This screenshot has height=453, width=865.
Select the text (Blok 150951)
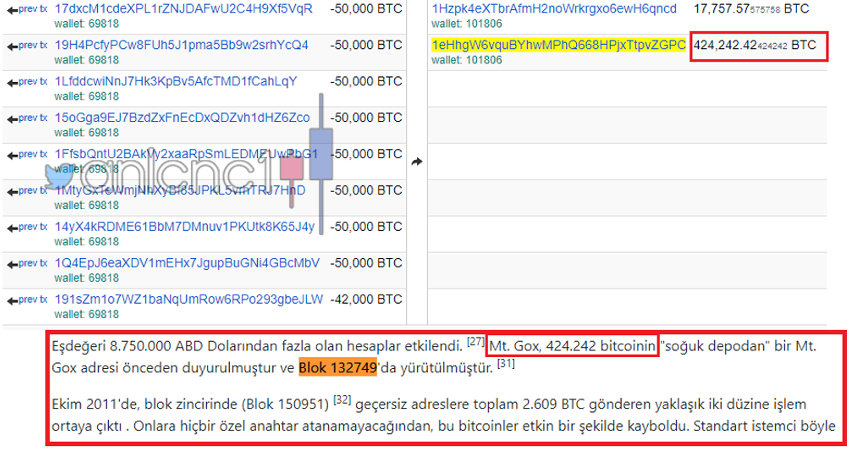(285, 404)
